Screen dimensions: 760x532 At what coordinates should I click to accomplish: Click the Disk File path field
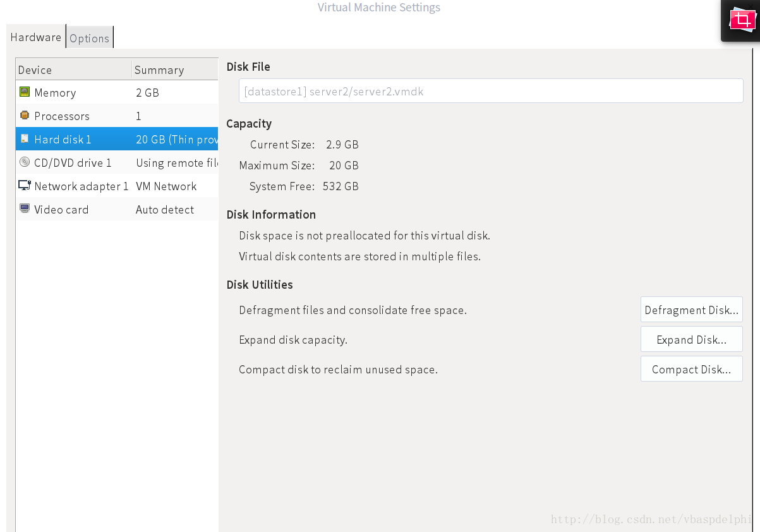click(x=491, y=91)
